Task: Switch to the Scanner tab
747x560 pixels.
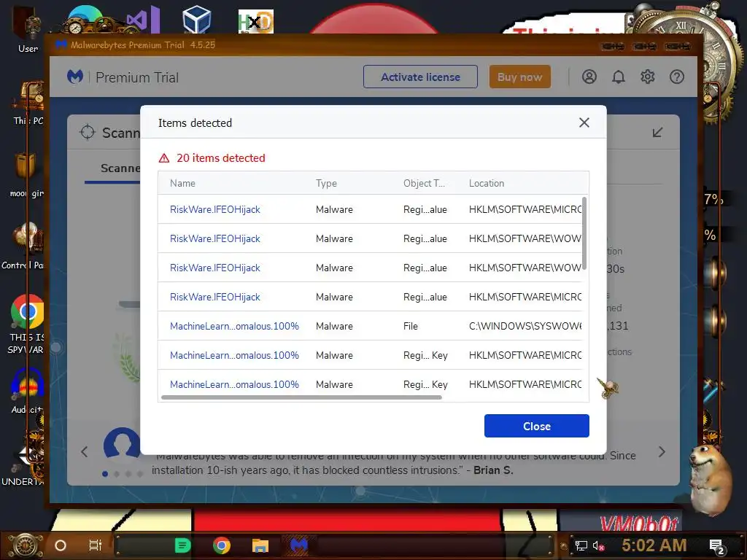Action: pos(120,168)
